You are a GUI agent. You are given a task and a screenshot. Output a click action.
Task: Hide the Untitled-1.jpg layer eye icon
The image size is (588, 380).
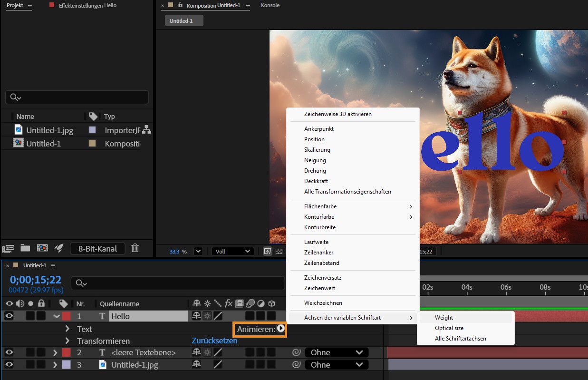pyautogui.click(x=9, y=365)
